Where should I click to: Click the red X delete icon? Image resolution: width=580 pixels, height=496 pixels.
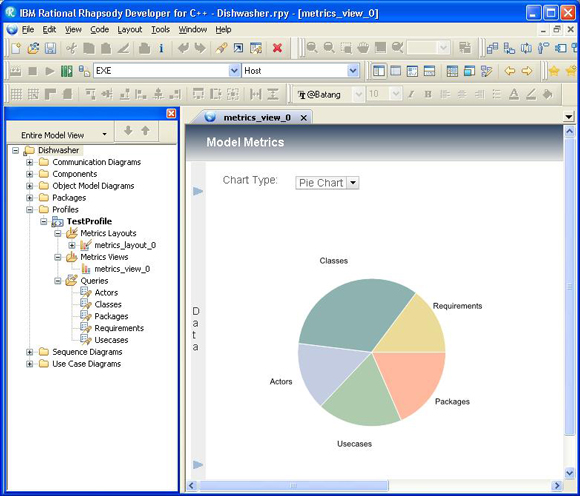[x=277, y=48]
